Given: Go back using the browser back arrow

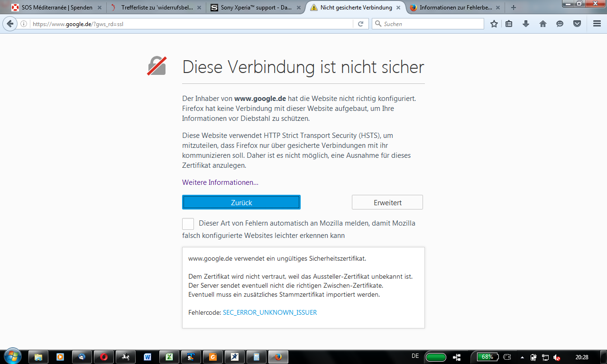Looking at the screenshot, I should click(x=10, y=24).
